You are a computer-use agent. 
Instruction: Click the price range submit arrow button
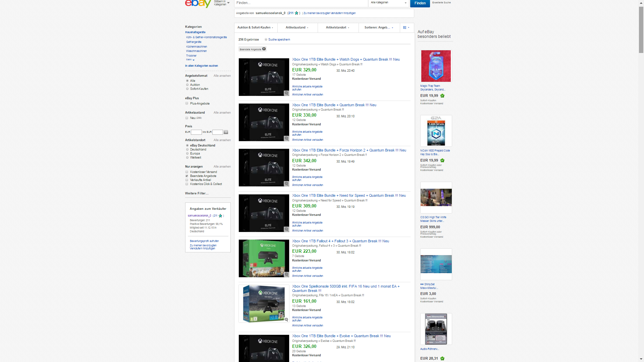226,132
